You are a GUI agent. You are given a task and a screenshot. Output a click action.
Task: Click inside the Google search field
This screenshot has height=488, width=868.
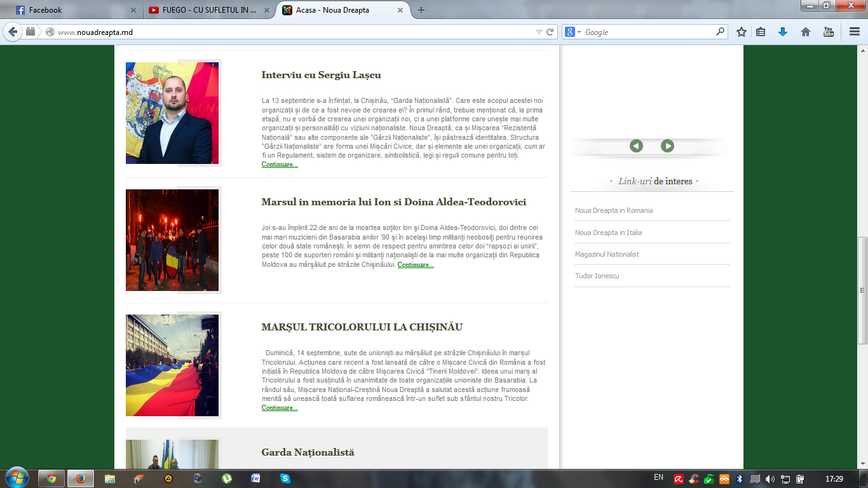(x=648, y=32)
